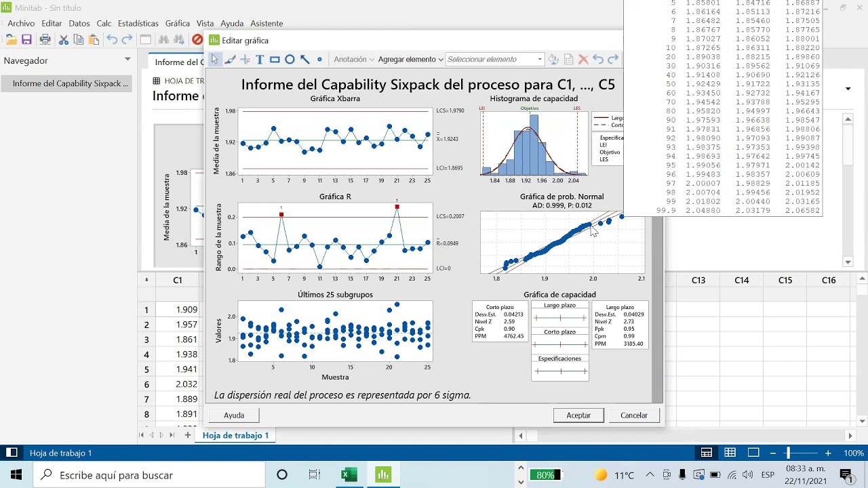The image size is (868, 488).
Task: Click the Cortana circle icon
Action: (282, 475)
